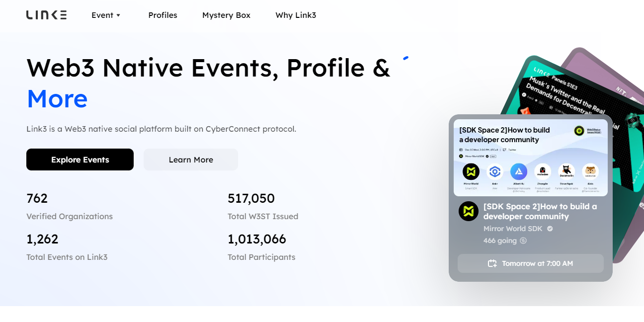
Task: Open the DoraHacks speaker avatar
Action: (x=566, y=172)
